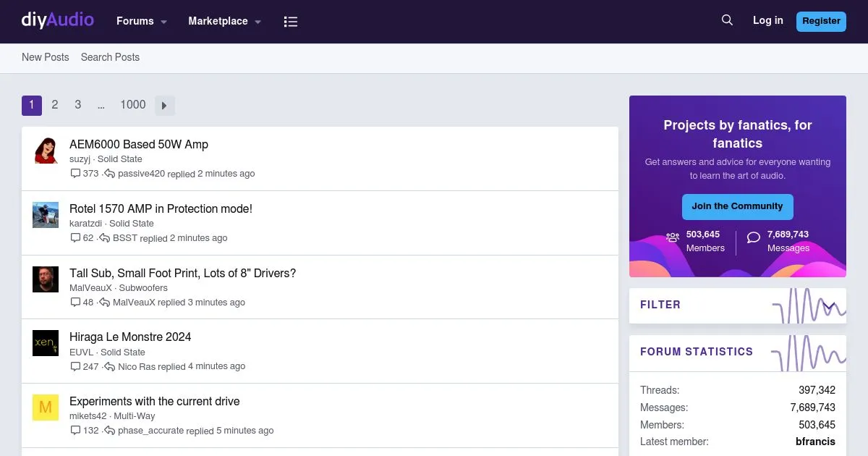Screen dimensions: 868x456
Task: Click Join the Community button
Action: click(737, 206)
